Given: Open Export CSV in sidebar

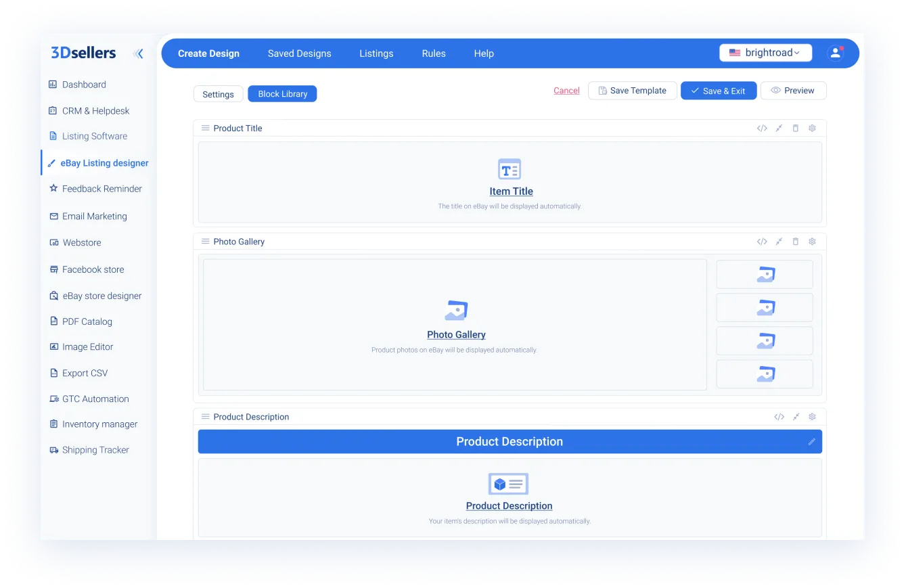Looking at the screenshot, I should 78,373.
